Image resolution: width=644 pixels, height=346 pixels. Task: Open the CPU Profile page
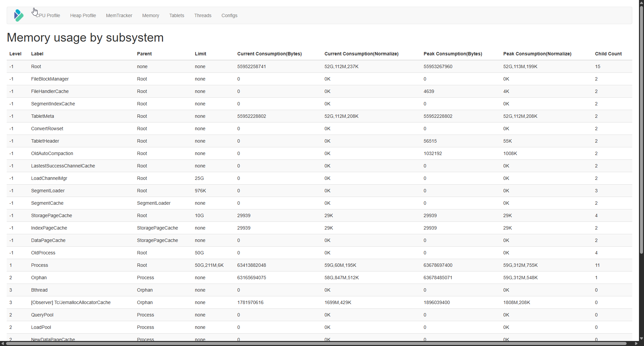point(48,15)
